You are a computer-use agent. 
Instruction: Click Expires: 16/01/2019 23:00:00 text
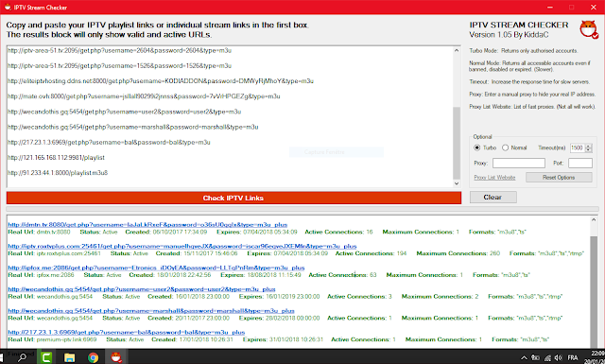(x=280, y=297)
